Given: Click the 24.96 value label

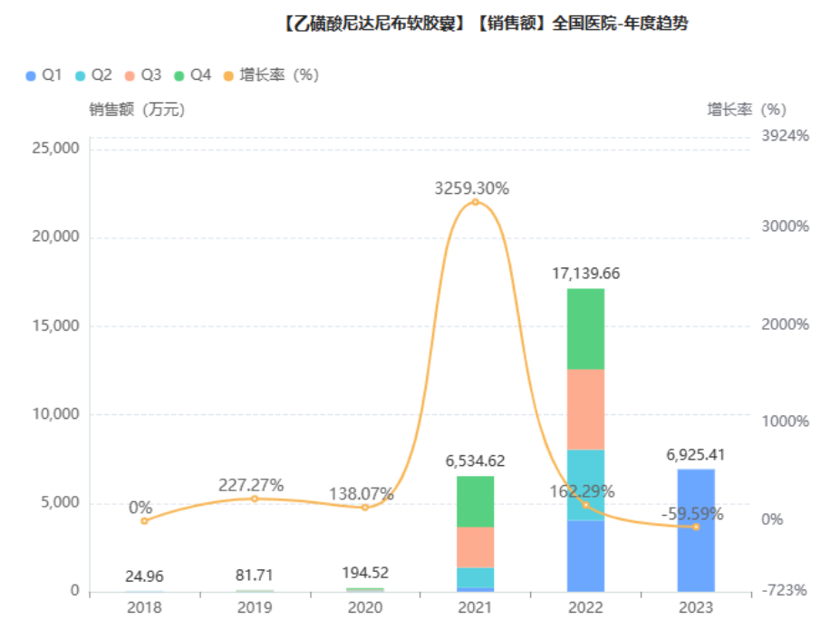Looking at the screenshot, I should coord(144,576).
